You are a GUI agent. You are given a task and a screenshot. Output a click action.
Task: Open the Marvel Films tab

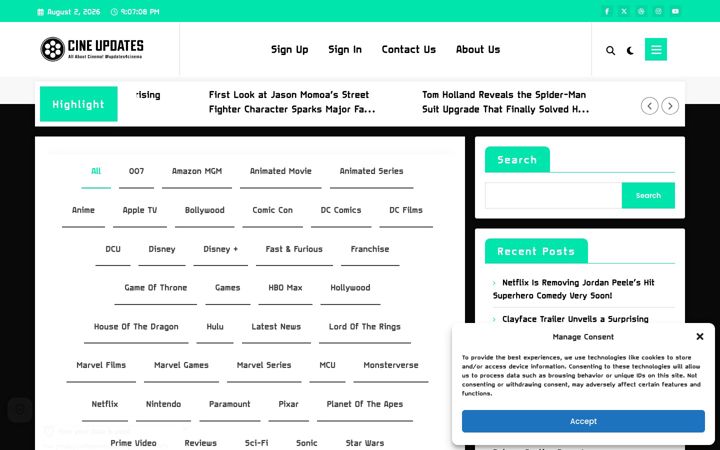point(101,366)
